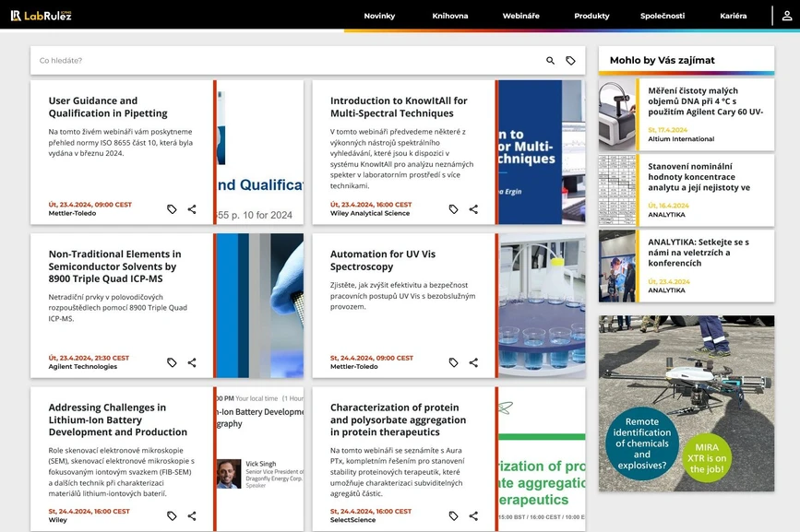Share the Introduction to KnowItAll webinar
Image resolution: width=800 pixels, height=532 pixels.
coord(473,209)
